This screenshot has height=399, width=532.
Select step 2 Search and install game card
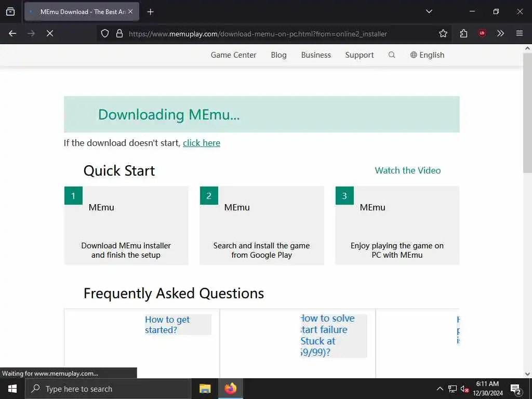coord(262,225)
